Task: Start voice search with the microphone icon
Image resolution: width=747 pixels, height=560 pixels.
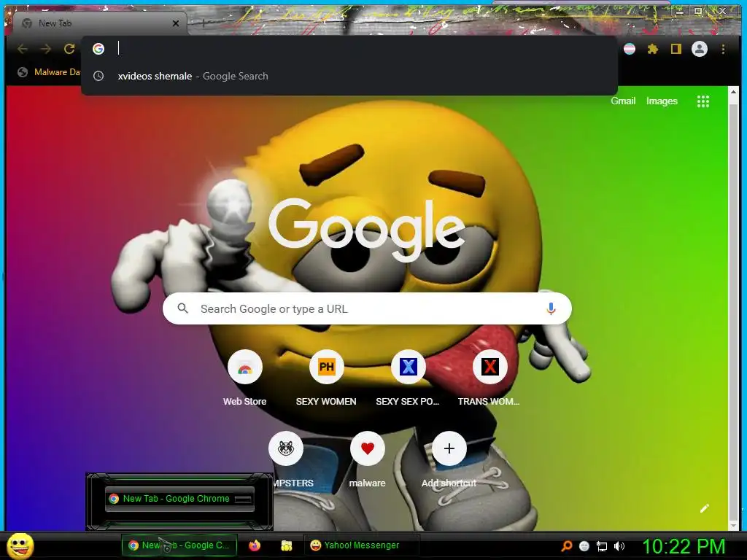Action: coord(551,308)
